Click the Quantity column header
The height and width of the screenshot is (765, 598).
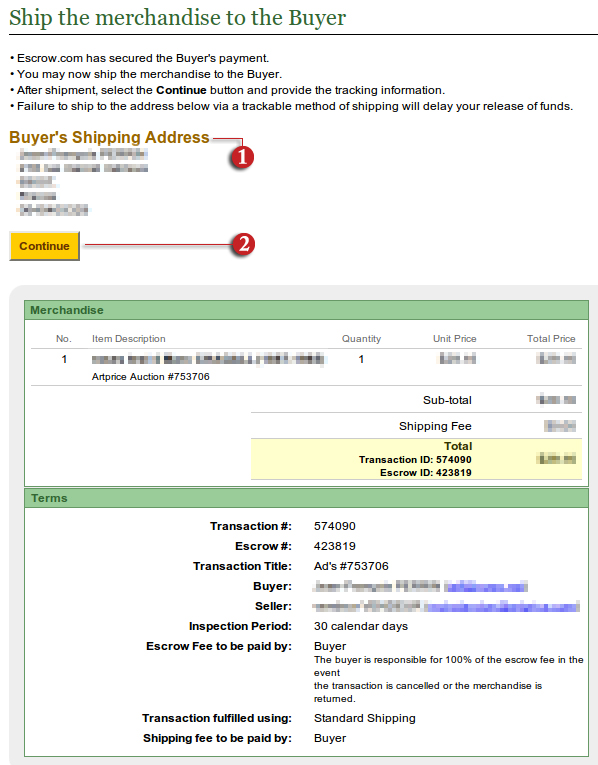click(361, 339)
